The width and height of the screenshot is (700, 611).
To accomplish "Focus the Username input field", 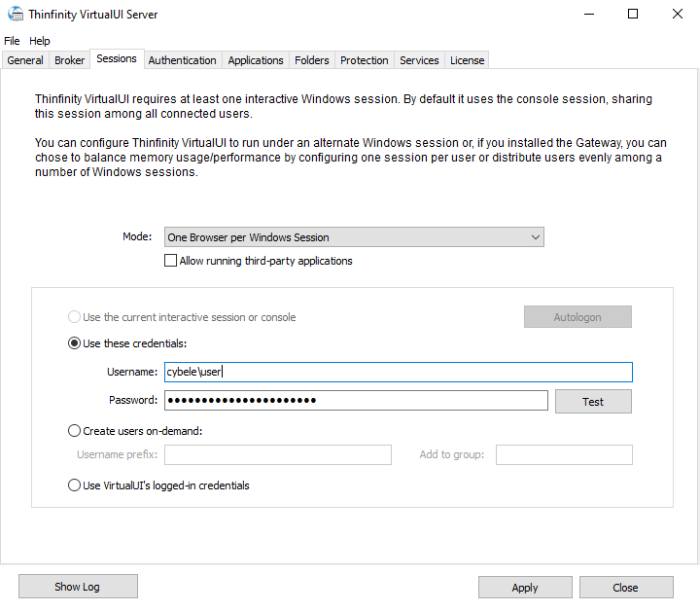I will point(399,372).
